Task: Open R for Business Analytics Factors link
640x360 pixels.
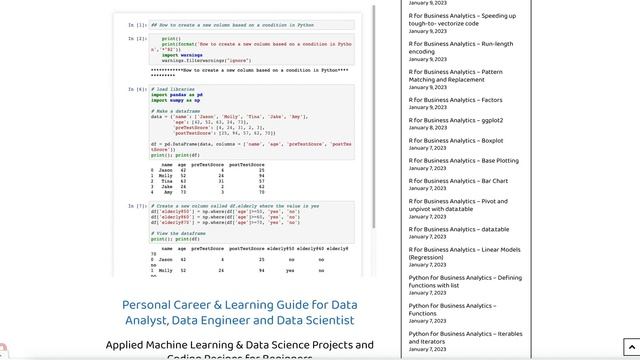Action: click(456, 100)
